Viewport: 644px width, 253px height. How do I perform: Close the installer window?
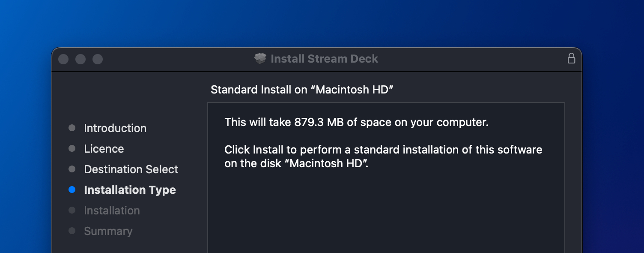pyautogui.click(x=63, y=59)
